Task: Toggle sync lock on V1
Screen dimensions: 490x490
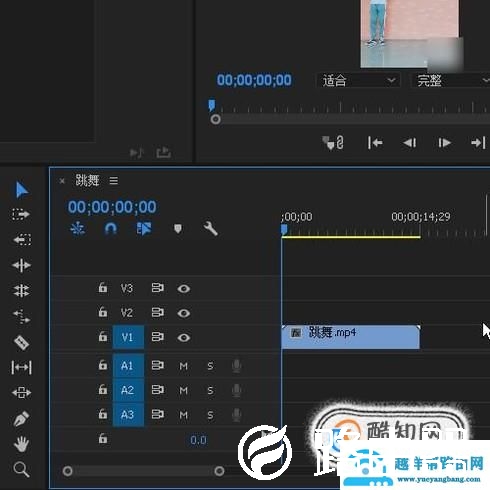Action: point(158,337)
